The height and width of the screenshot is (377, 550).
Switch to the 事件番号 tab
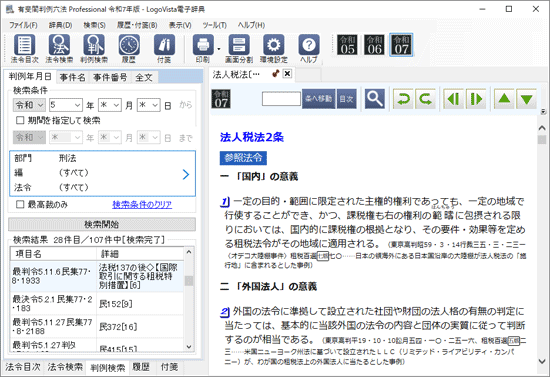[110, 77]
